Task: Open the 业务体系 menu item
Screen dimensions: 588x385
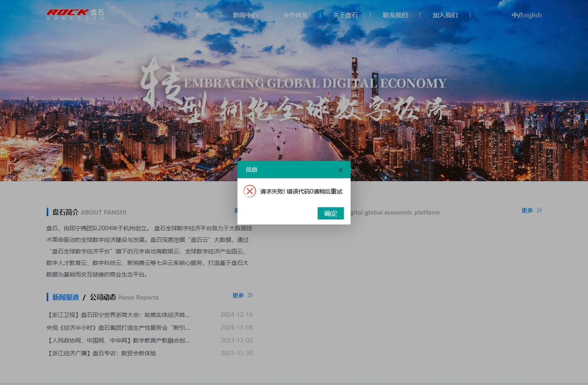Action: [x=295, y=15]
